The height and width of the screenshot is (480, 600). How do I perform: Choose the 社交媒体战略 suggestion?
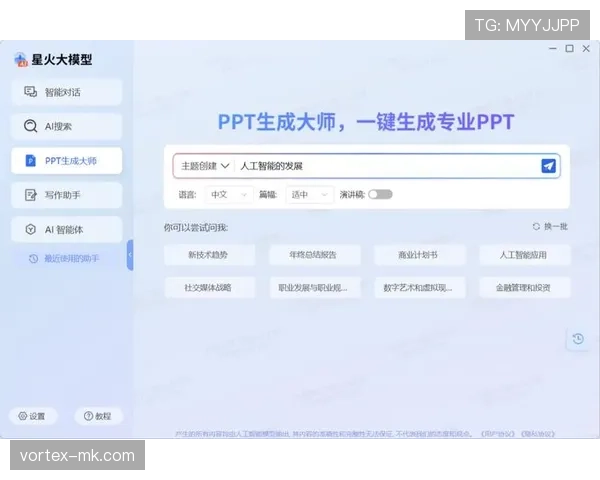[209, 287]
